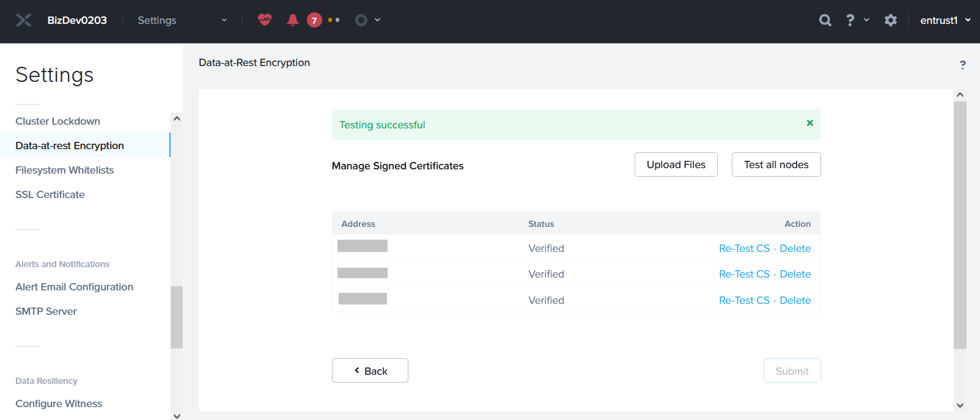Click the red 7 alerts badge
Viewport: 980px width, 420px height.
[314, 20]
